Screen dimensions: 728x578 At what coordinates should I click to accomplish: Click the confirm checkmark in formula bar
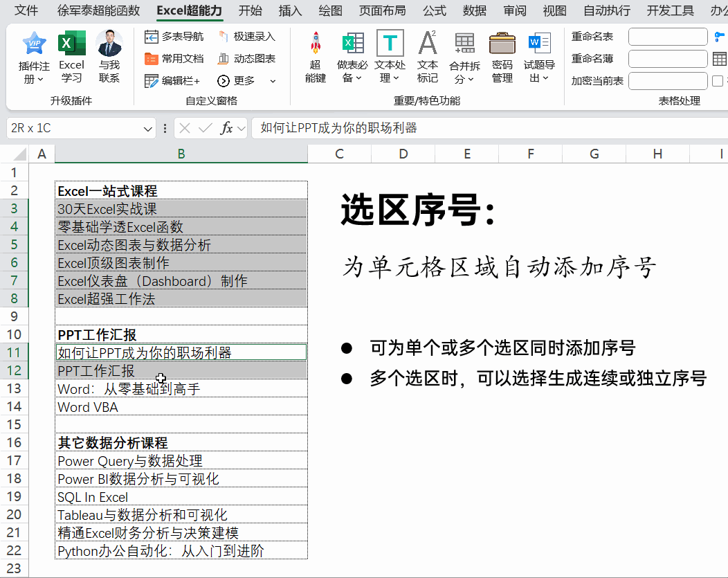206,128
